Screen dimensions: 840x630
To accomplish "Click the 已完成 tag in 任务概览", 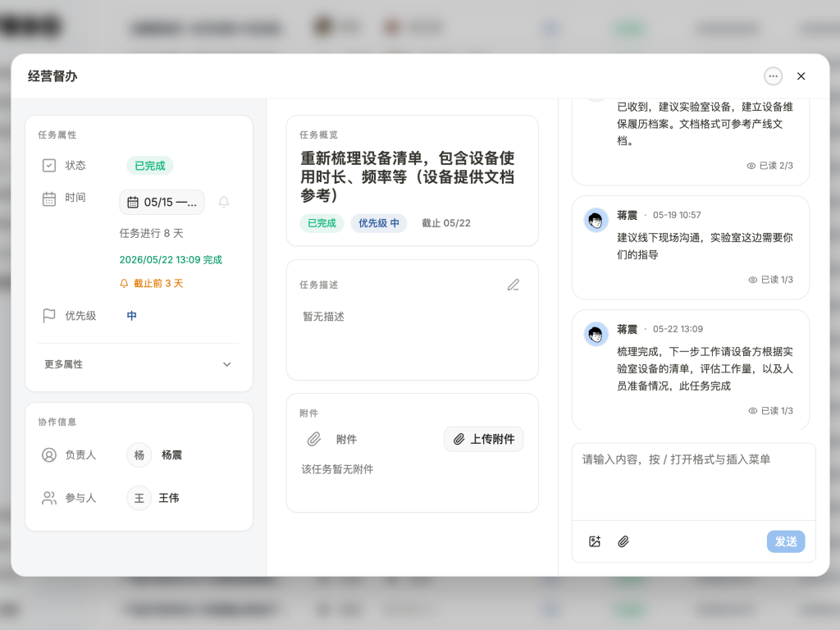I will point(322,223).
